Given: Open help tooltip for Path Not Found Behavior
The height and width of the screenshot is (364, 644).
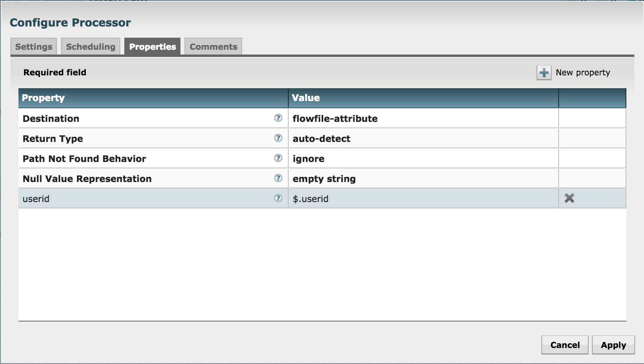Looking at the screenshot, I should point(278,158).
